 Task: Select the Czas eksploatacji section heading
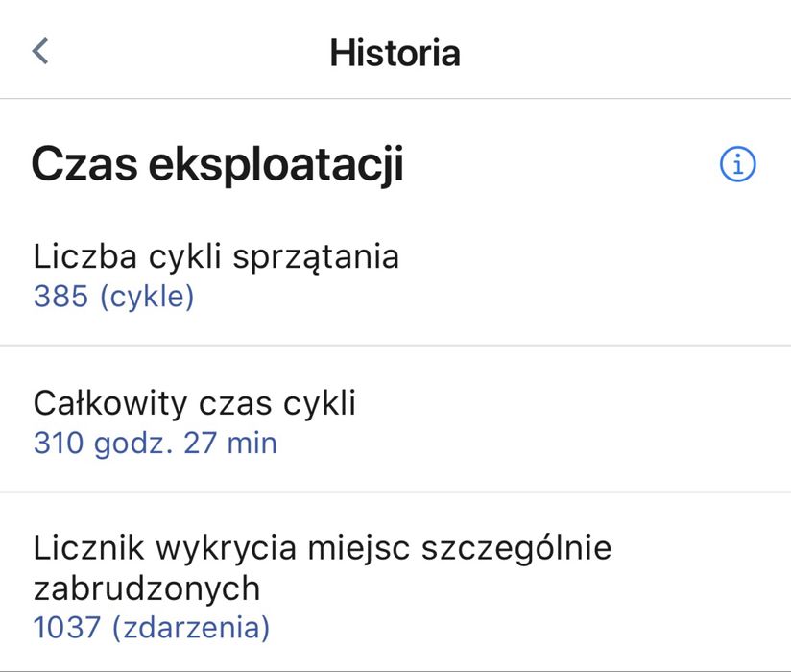[218, 165]
